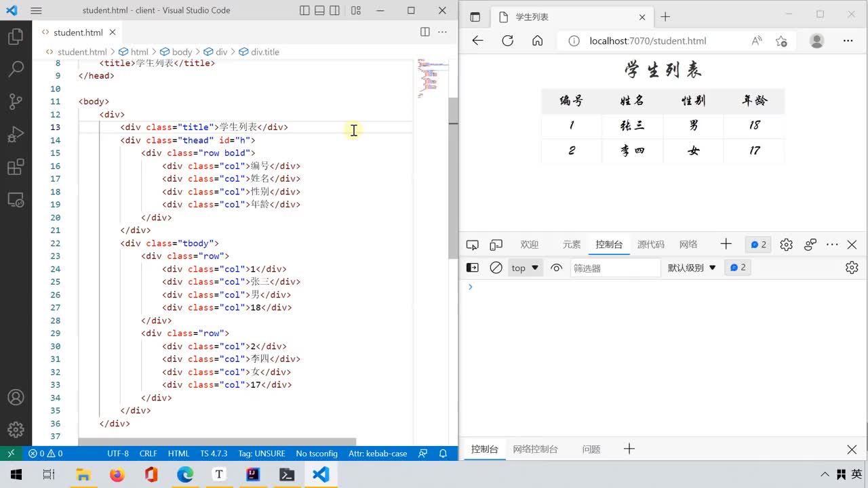The image size is (868, 488).
Task: Toggle the console sidebar
Action: pyautogui.click(x=473, y=268)
